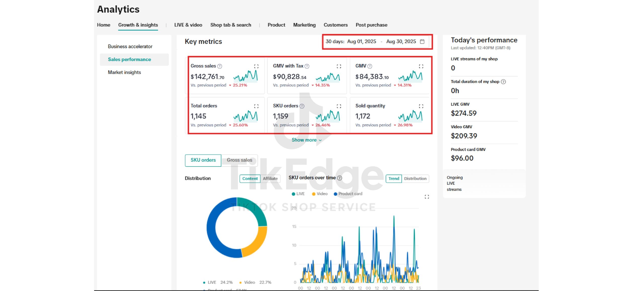Click the Sold quantity expand icon
The image size is (644, 291).
click(x=421, y=106)
